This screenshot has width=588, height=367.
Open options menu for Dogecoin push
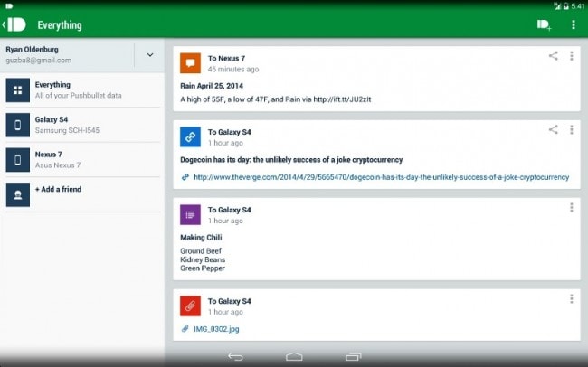click(572, 129)
